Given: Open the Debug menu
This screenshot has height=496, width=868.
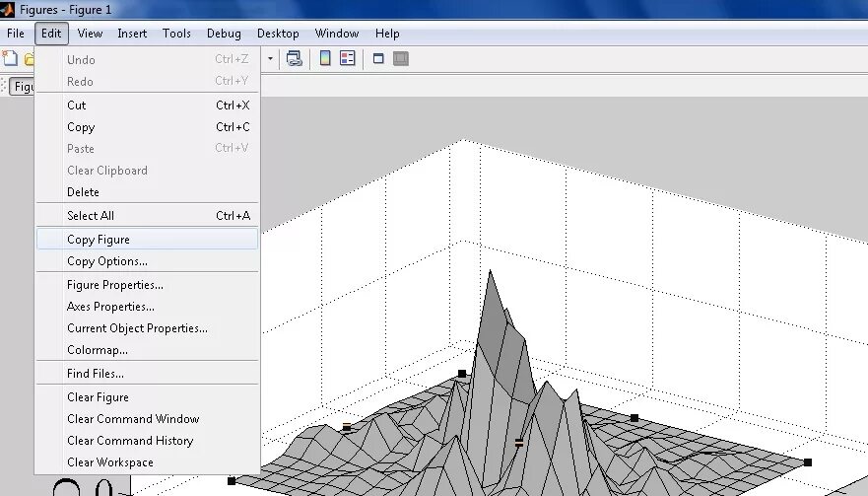Looking at the screenshot, I should pyautogui.click(x=224, y=34).
